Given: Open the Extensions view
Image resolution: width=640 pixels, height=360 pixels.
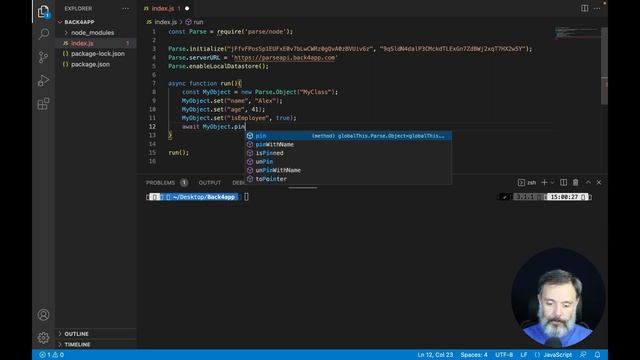Looking at the screenshot, I should [x=43, y=104].
